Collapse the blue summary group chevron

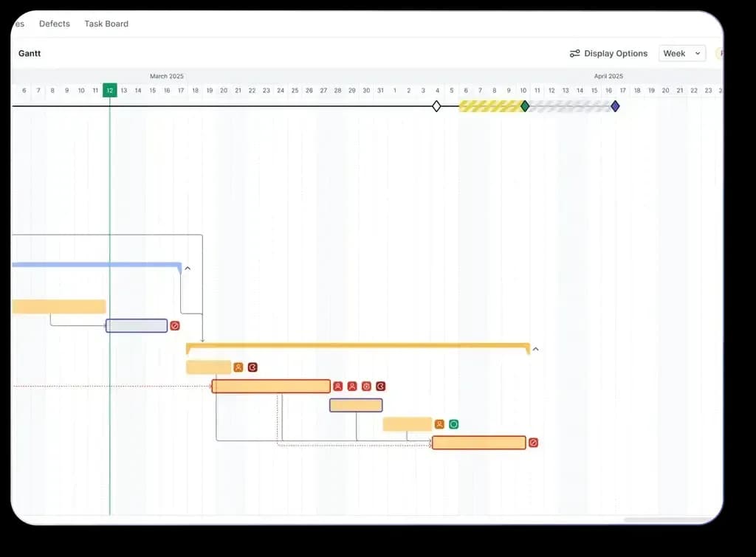[188, 269]
